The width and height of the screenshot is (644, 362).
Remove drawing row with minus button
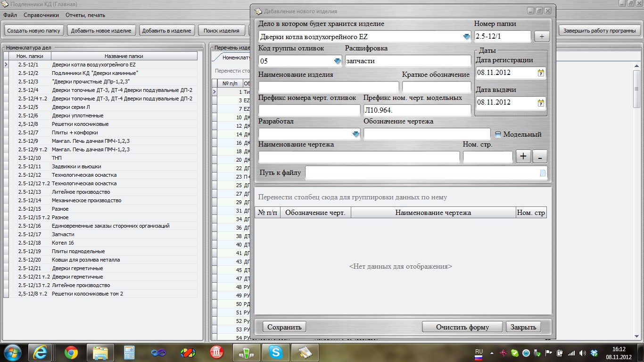(540, 156)
